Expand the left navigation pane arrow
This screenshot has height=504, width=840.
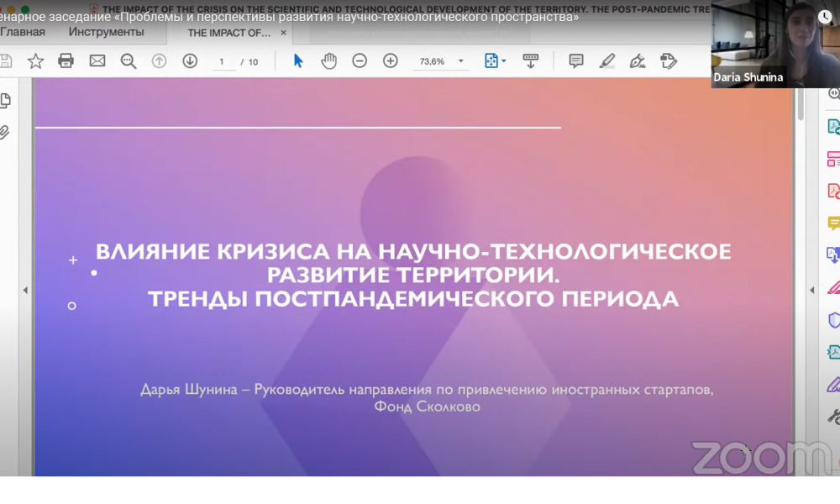[x=25, y=291]
